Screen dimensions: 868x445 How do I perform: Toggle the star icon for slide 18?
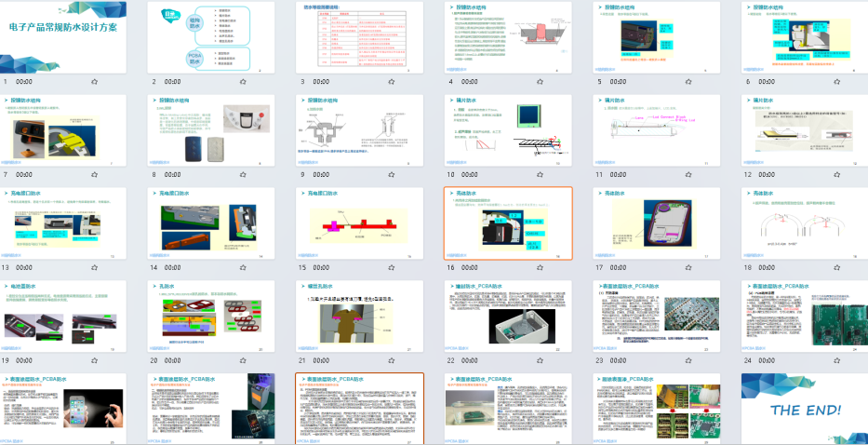tap(837, 268)
